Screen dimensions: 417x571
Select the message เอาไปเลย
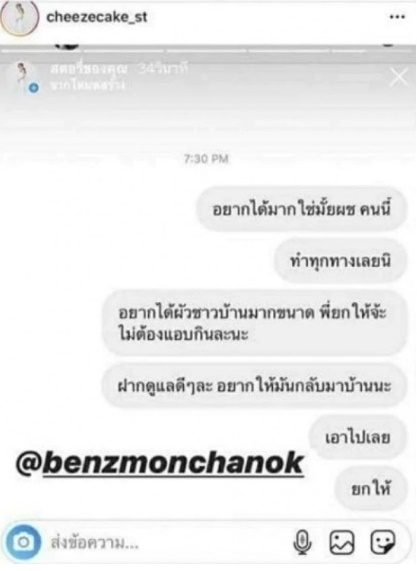pyautogui.click(x=358, y=437)
